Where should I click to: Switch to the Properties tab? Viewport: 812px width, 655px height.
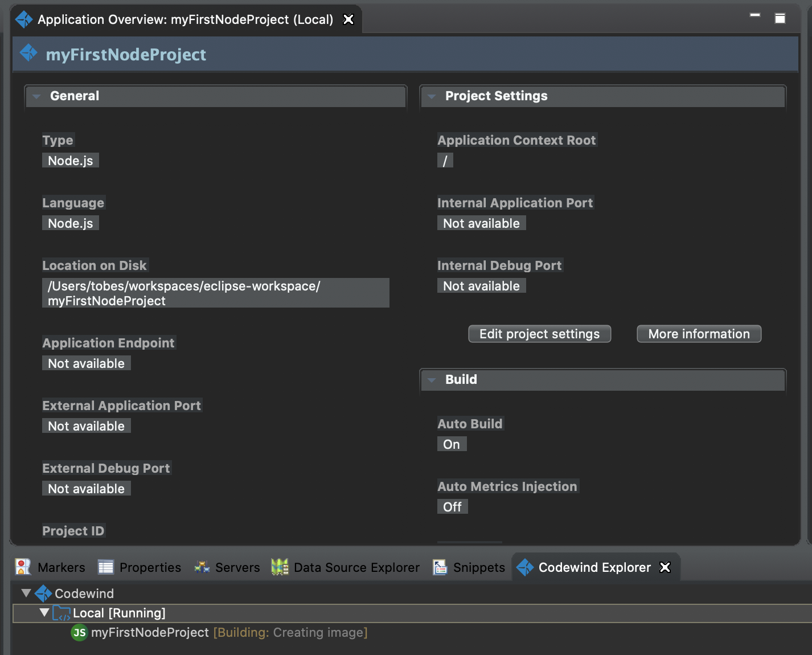pyautogui.click(x=140, y=567)
